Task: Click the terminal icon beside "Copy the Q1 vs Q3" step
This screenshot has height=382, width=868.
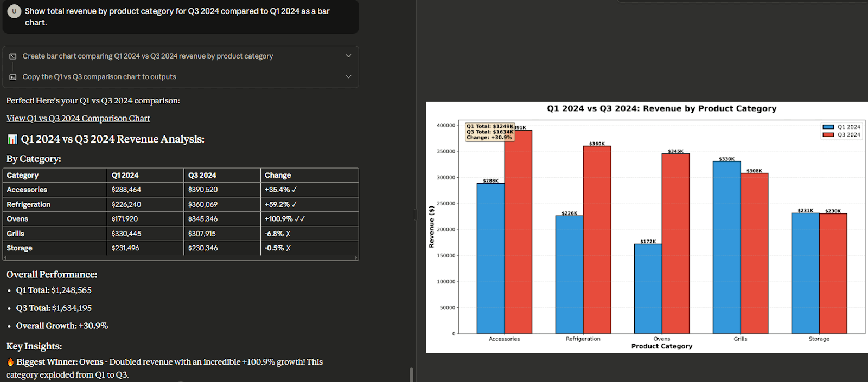Action: pos(13,77)
